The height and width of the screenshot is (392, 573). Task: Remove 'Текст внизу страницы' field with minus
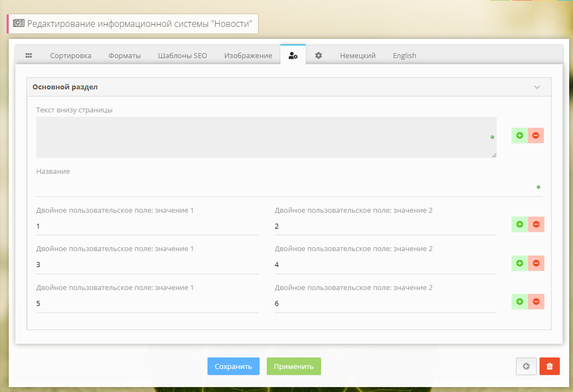536,135
